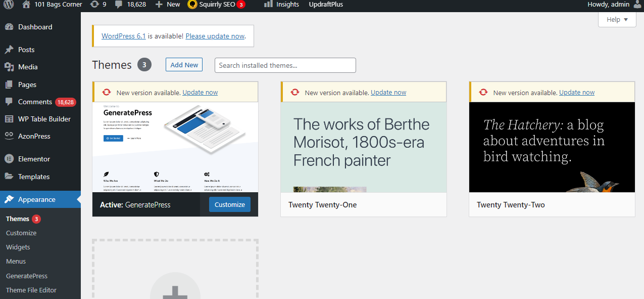Screen dimensions: 644x299
Task: Click the update icon on Twenty Twenty-Two card
Action: (483, 92)
